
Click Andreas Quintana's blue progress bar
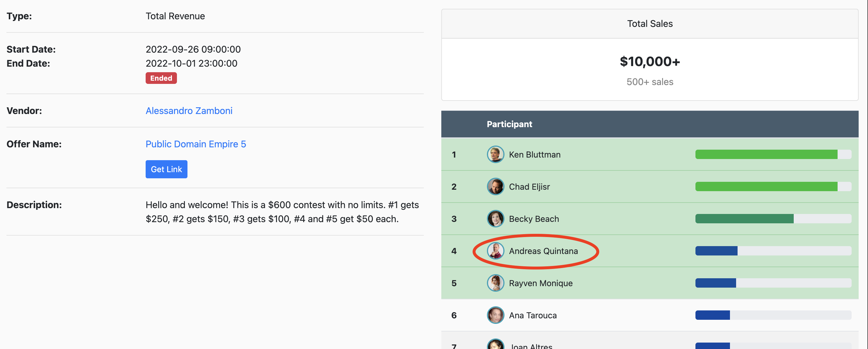point(716,251)
